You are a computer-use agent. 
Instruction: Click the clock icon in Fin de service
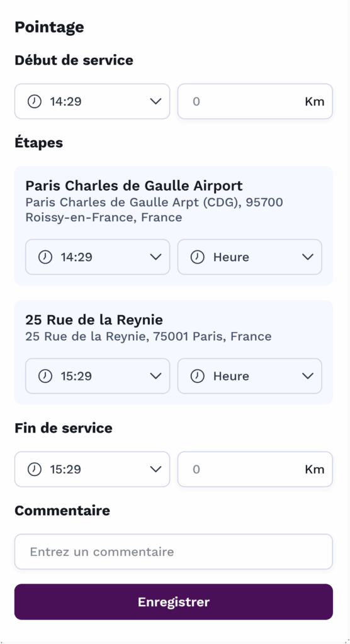(x=34, y=469)
